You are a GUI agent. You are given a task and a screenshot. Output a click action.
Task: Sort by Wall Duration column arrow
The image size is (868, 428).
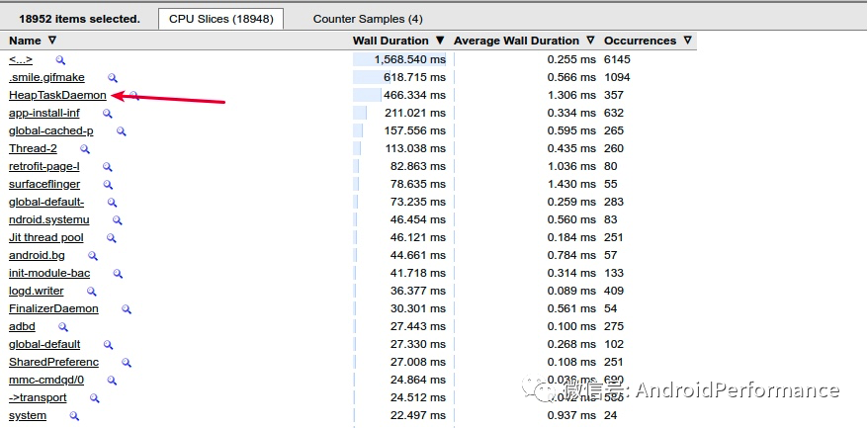coord(439,41)
